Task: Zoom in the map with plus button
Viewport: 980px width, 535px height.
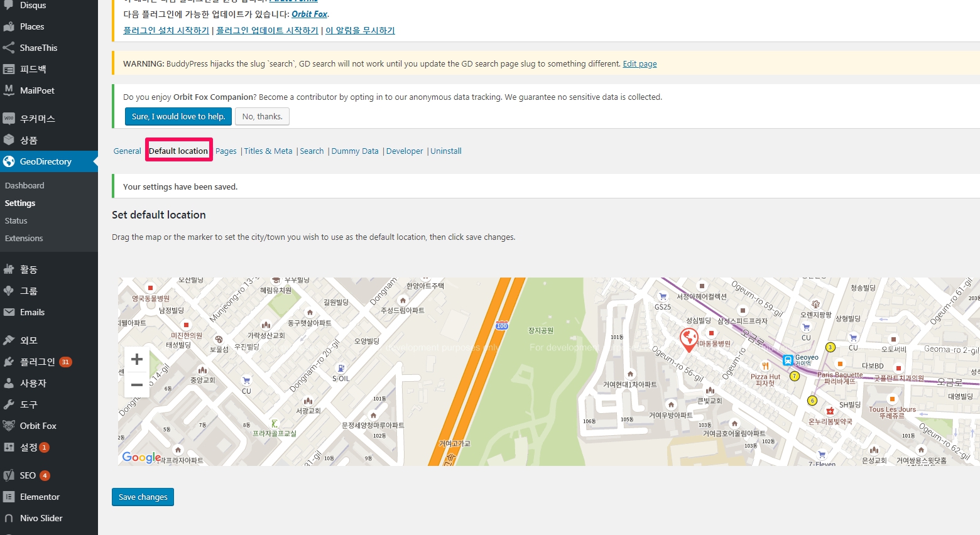Action: pyautogui.click(x=137, y=359)
